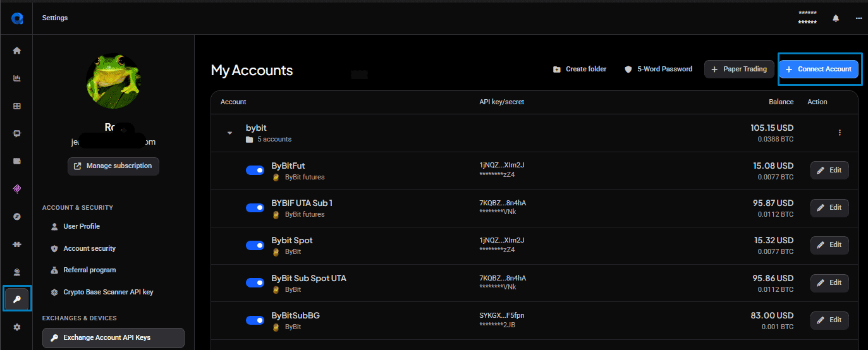Image resolution: width=868 pixels, height=350 pixels.
Task: Open the support agent icon in sidebar
Action: pos(17,272)
